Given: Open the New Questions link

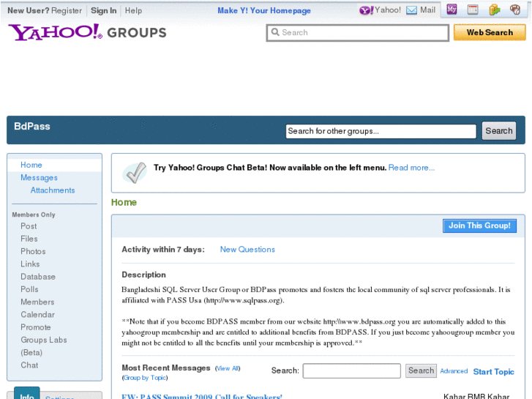Looking at the screenshot, I should (x=247, y=250).
